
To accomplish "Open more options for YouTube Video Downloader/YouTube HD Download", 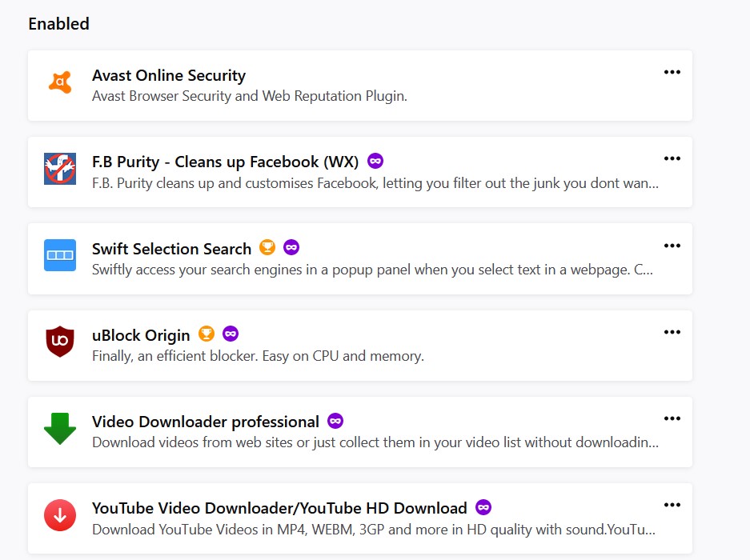I will click(x=672, y=505).
